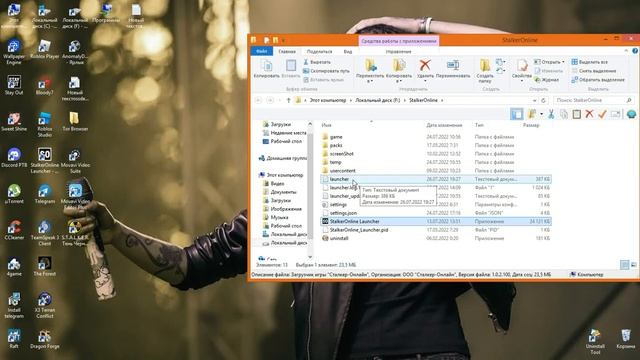Select the usercontent folder row
The width and height of the screenshot is (640, 360).
pos(436,171)
